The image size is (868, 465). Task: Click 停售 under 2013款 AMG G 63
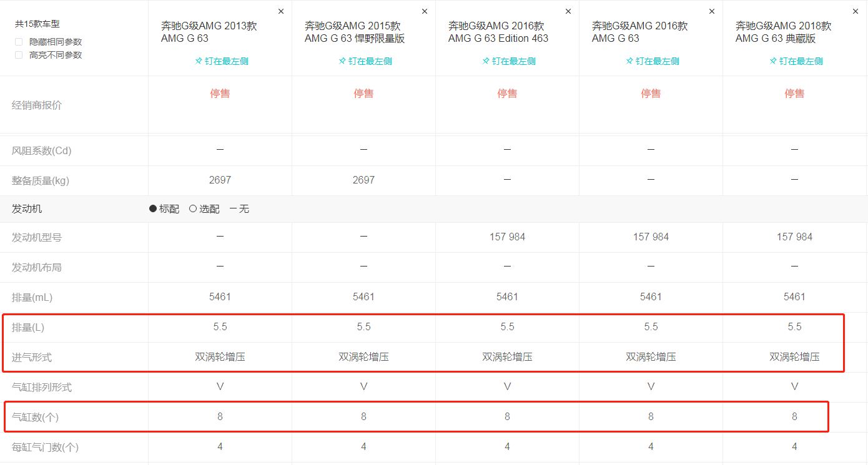(x=220, y=94)
